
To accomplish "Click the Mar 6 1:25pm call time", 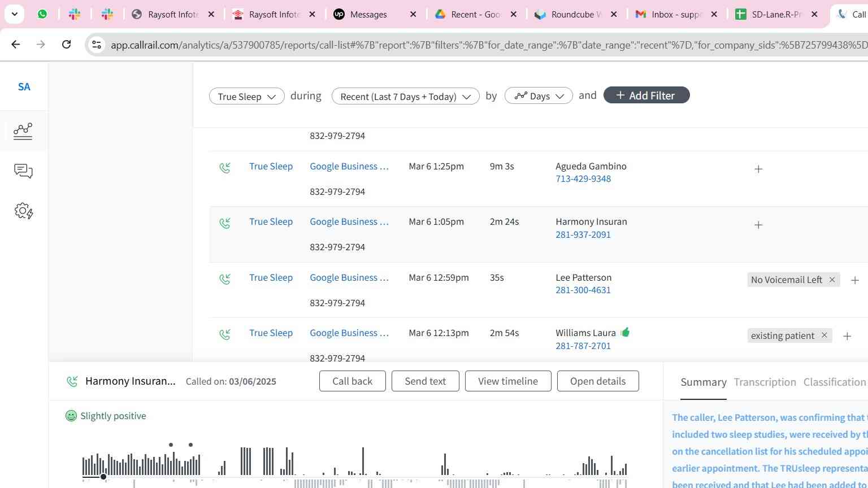I will (x=436, y=167).
